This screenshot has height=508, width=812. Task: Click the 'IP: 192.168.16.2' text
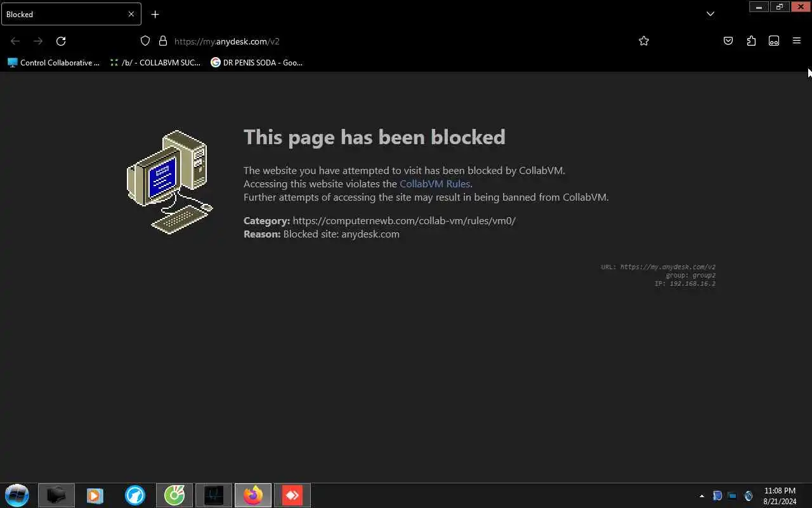tap(685, 284)
